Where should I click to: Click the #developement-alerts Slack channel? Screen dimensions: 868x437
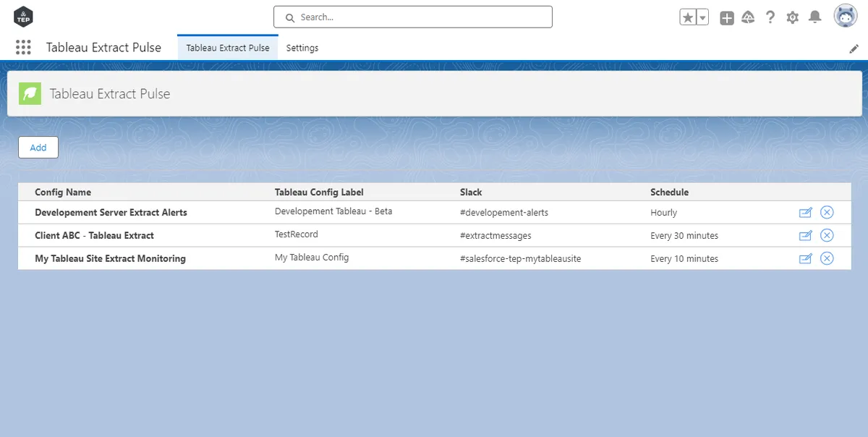504,213
